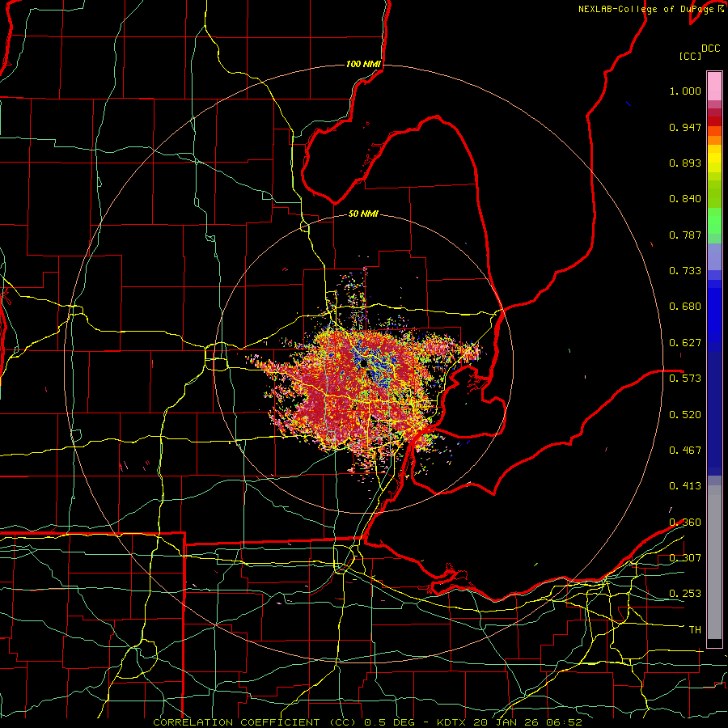Click the 0.573 legend value
The image size is (728, 728).
click(x=685, y=379)
